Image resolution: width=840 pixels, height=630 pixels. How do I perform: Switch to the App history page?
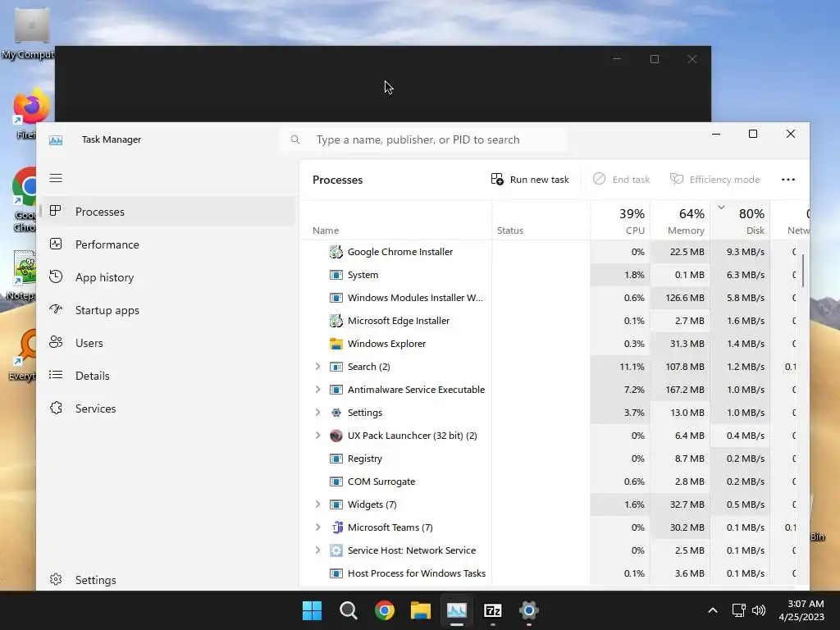167,277
